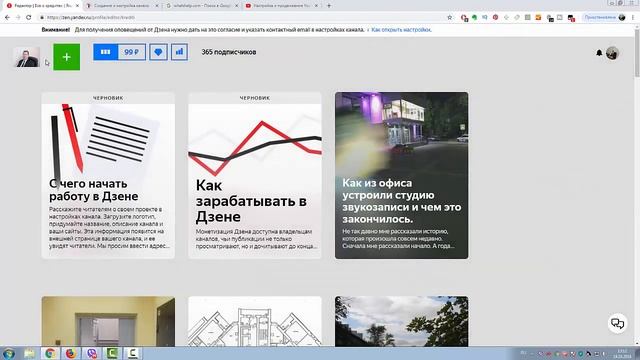Click the orange extension icon in toolbar

pos(538,18)
